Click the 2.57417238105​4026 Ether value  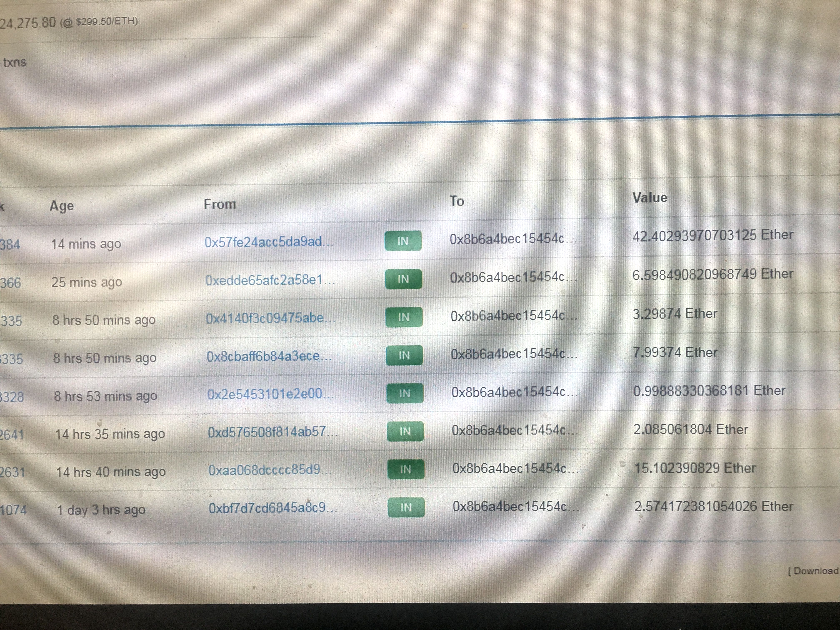tap(714, 507)
